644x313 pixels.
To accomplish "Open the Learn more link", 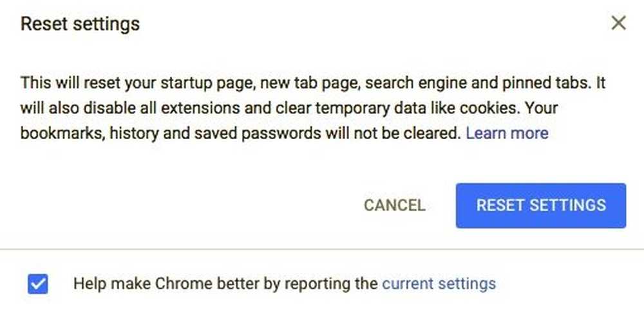I will [507, 133].
